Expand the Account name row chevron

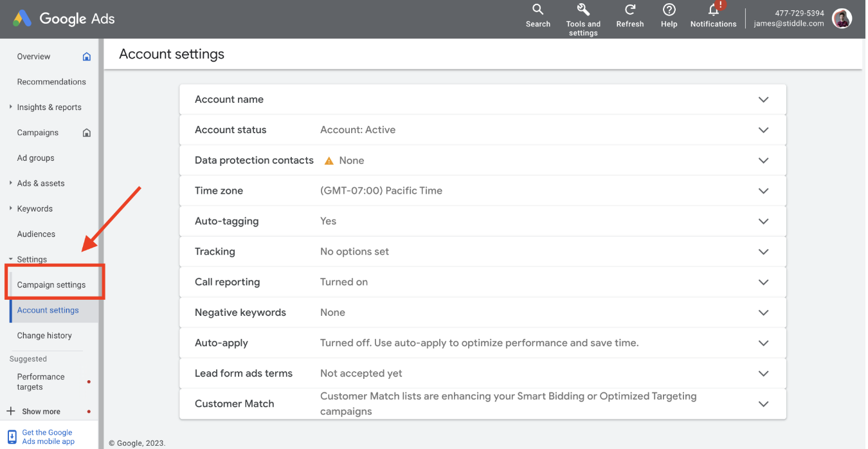click(x=763, y=100)
